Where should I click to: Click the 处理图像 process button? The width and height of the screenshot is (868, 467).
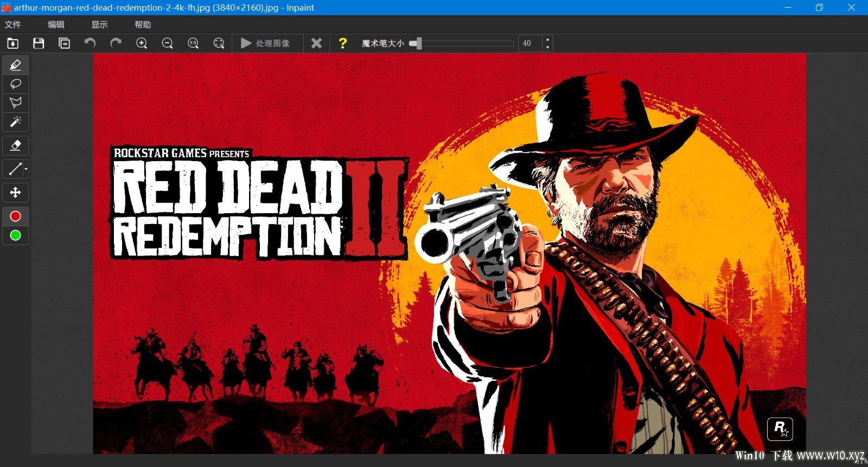point(265,43)
